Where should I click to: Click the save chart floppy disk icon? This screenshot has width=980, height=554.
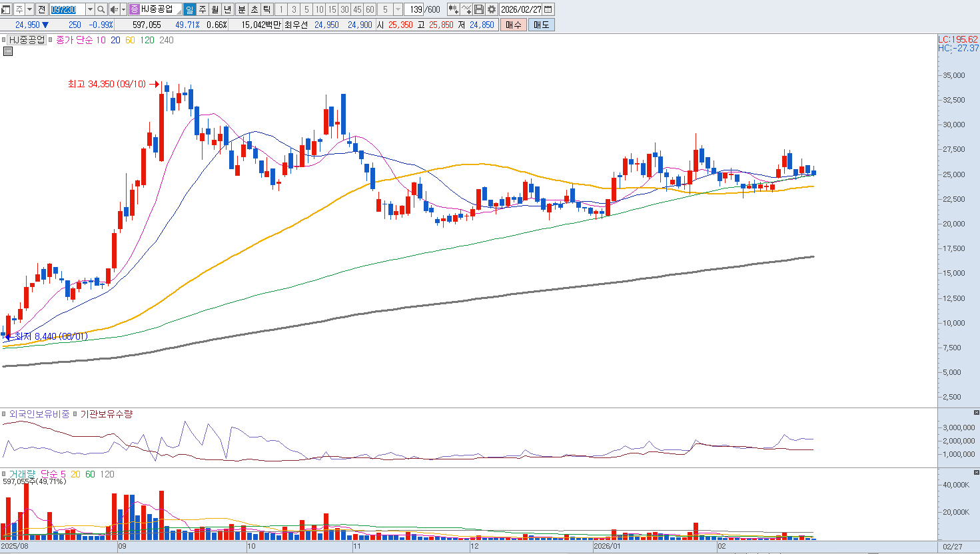tap(479, 9)
